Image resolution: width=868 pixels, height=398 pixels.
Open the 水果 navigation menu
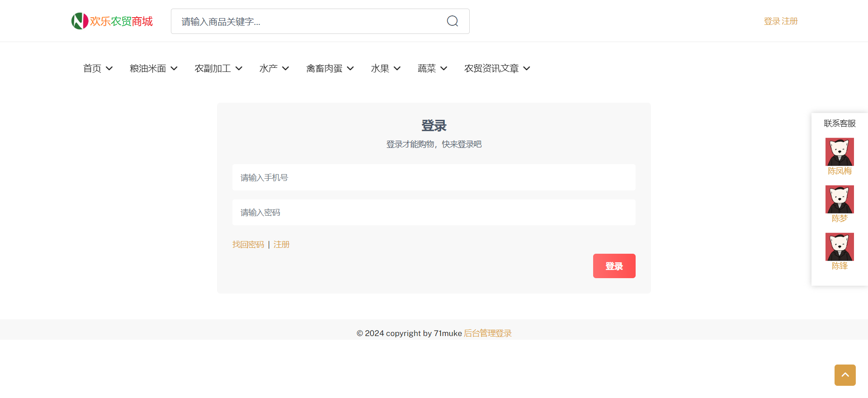click(x=386, y=68)
